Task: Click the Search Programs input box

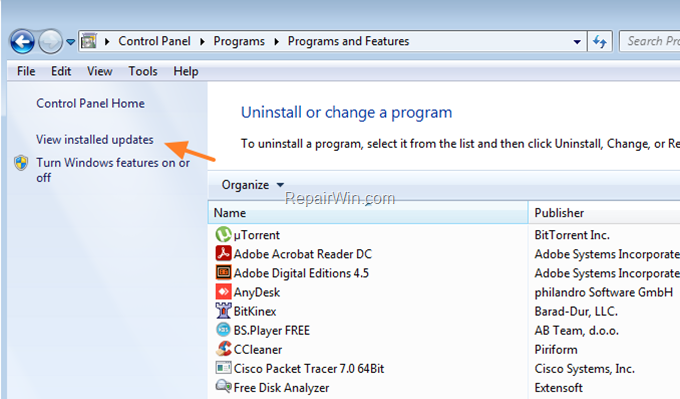Action: pyautogui.click(x=650, y=41)
